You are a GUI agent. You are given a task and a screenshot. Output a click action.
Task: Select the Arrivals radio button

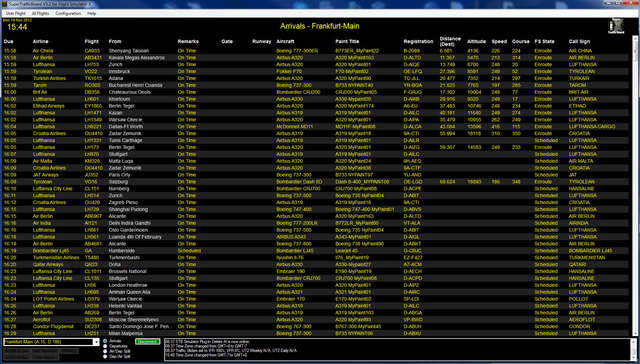[x=105, y=341]
